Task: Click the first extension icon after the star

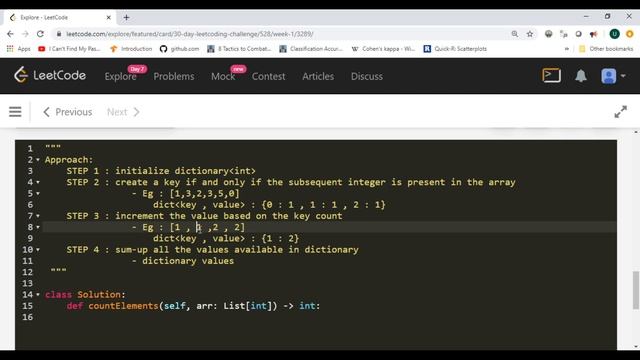Action: [549, 34]
